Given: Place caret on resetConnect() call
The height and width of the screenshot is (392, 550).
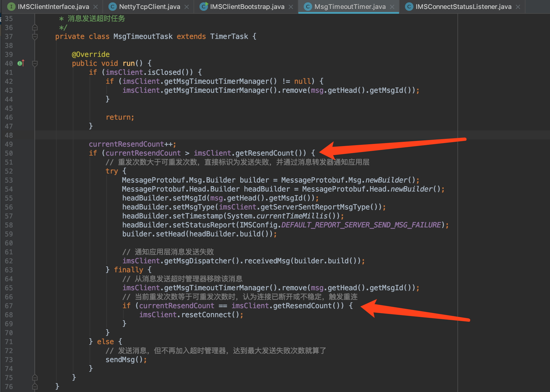Looking at the screenshot, I should click(x=210, y=314).
